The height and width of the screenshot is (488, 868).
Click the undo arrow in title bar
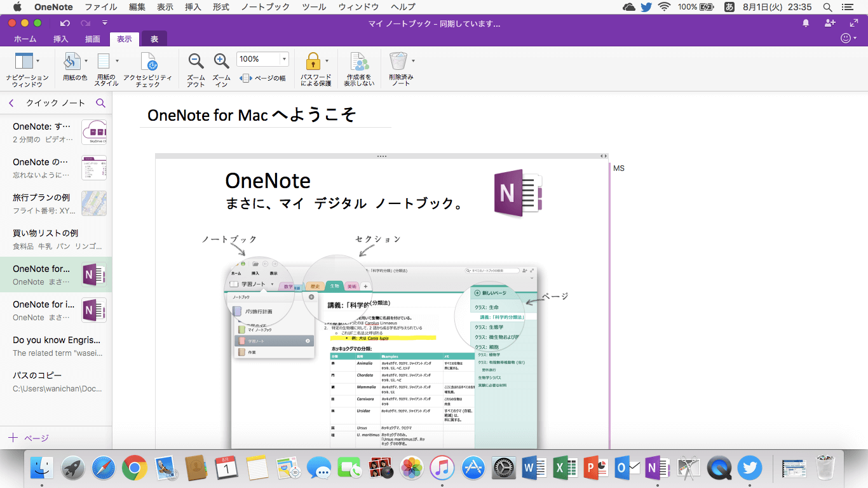tap(65, 24)
